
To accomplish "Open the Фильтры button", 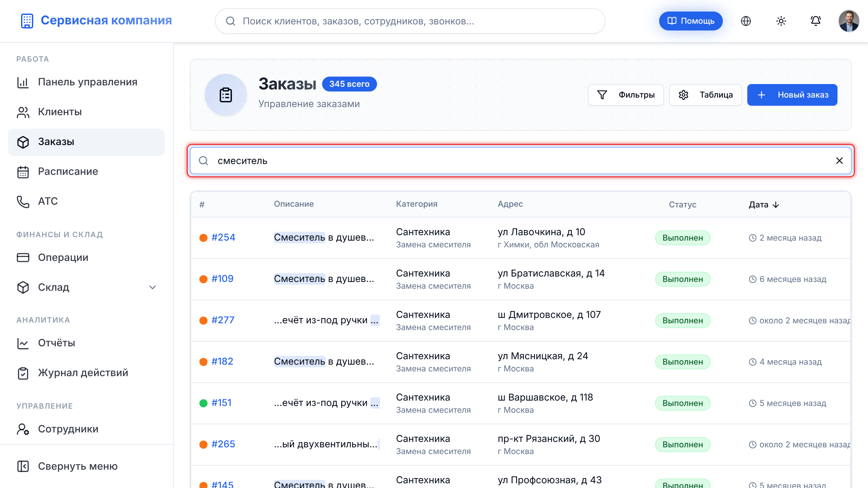I will point(626,95).
